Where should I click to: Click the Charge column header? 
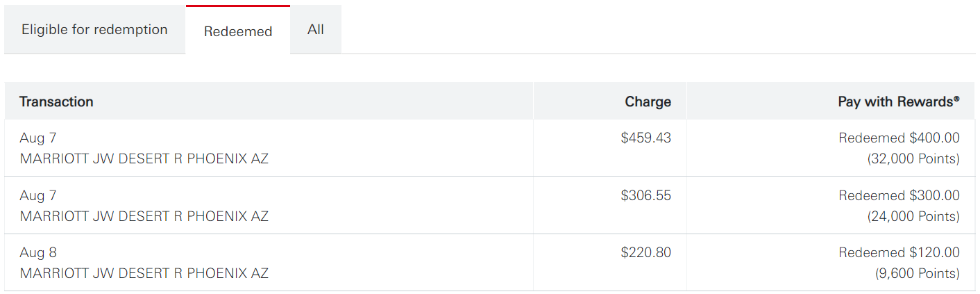pyautogui.click(x=648, y=101)
